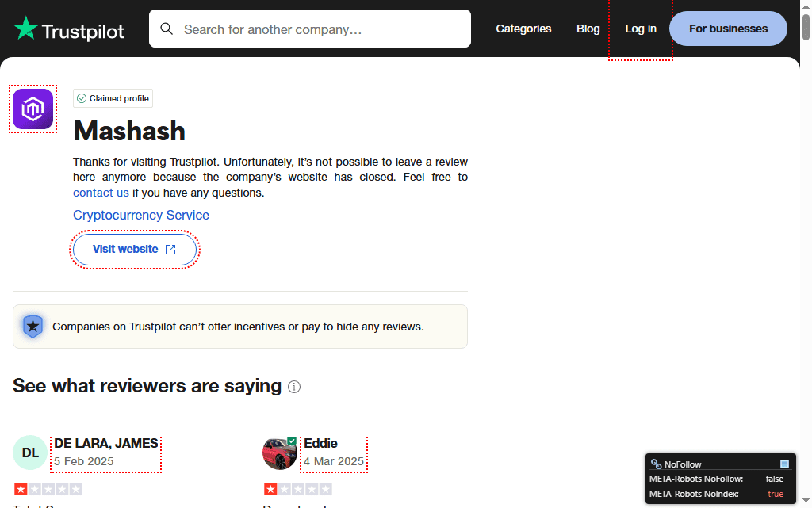The width and height of the screenshot is (812, 508).
Task: Collapse the NoFollow panel using its blue button
Action: click(x=784, y=464)
